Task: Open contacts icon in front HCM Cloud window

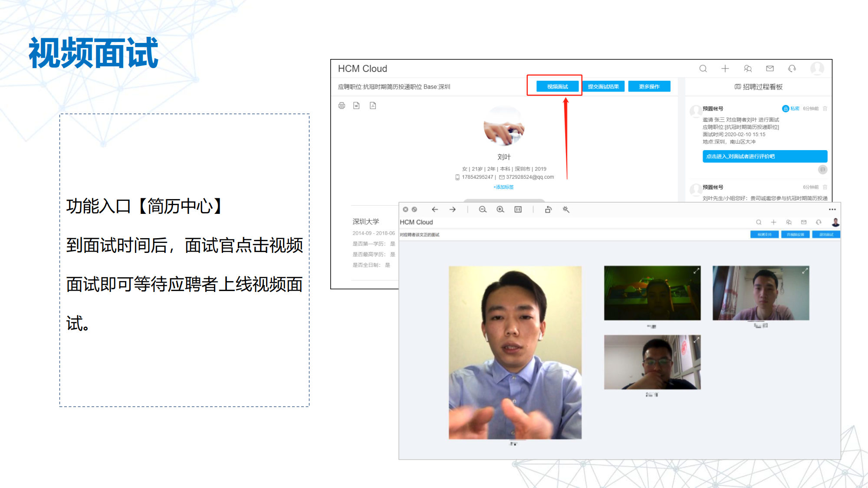Action: coord(789,222)
